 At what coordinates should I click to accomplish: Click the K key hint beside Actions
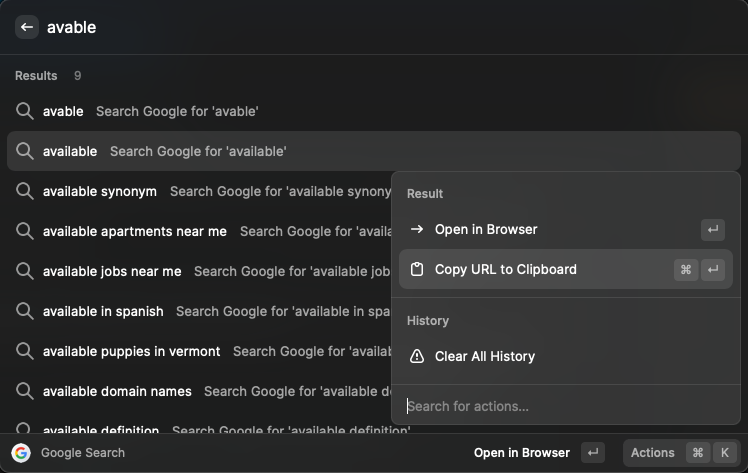click(x=725, y=452)
